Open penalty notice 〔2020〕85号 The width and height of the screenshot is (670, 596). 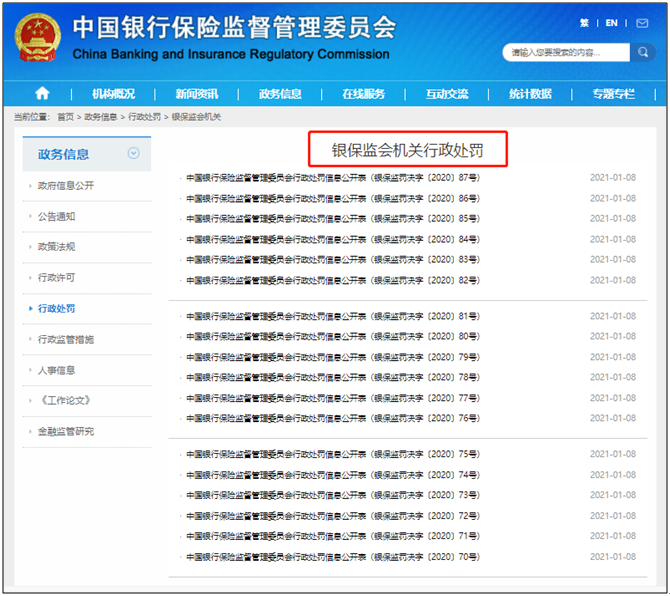point(333,219)
